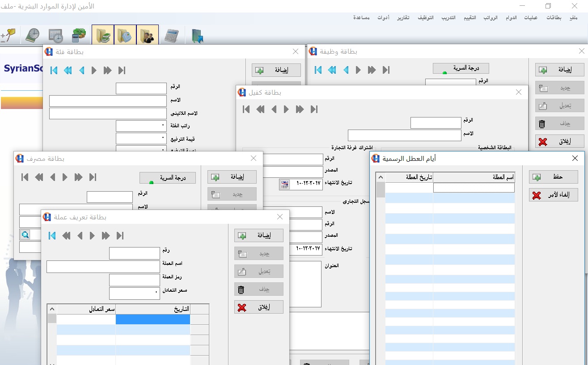The image size is (588, 365).
Task: Click إضافة button in بطاقة تعريف عملة
Action: point(259,235)
